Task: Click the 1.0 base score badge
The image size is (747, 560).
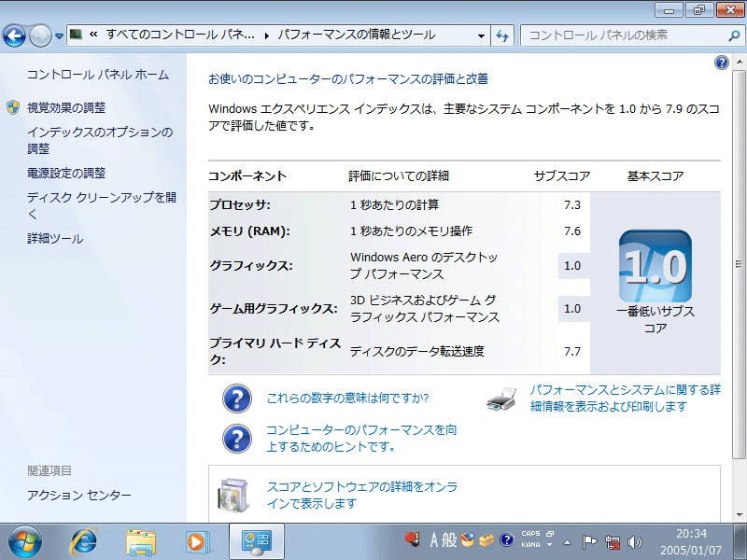Action: tap(655, 266)
